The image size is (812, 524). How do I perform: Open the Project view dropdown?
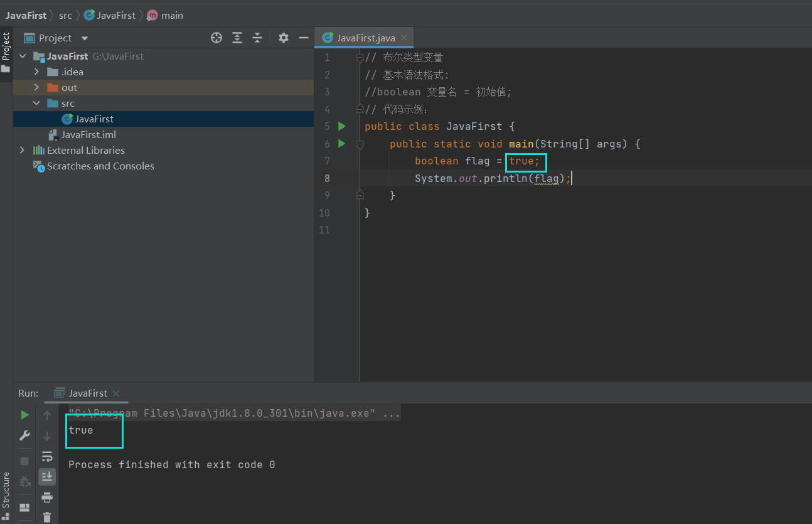[x=85, y=38]
